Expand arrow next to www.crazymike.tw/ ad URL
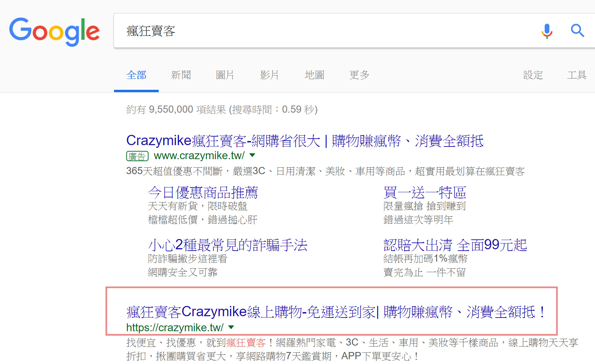 [252, 155]
